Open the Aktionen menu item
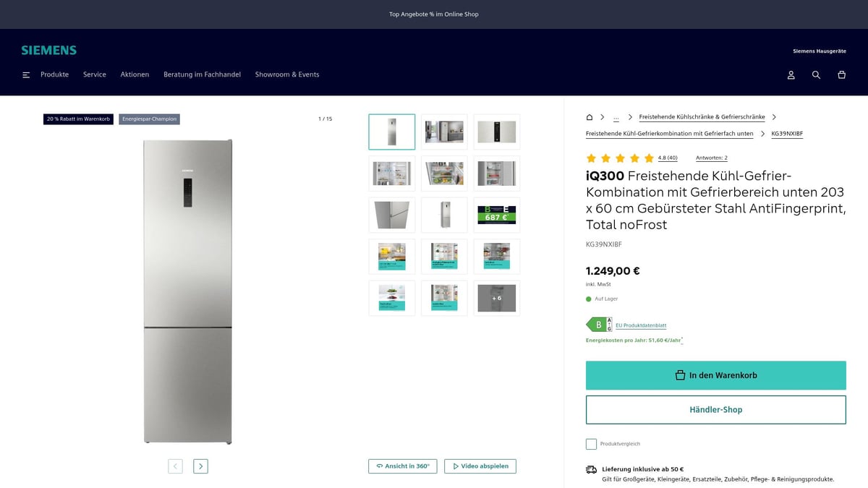Screen dimensions: 868x488 135,74
